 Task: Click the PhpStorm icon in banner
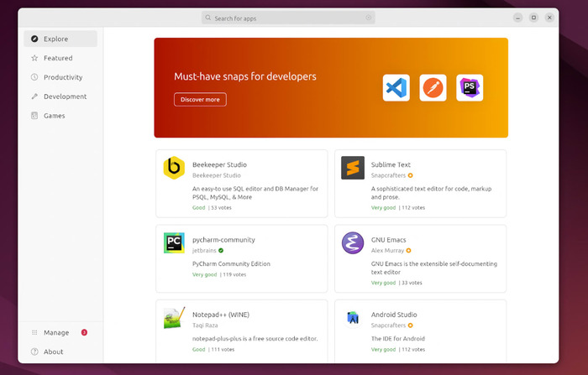(x=470, y=88)
